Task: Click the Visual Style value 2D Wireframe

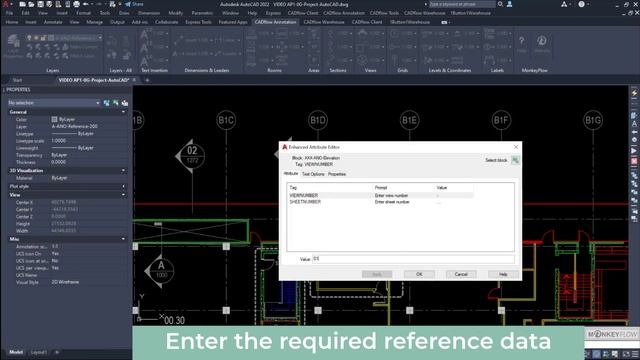Action: [x=65, y=282]
